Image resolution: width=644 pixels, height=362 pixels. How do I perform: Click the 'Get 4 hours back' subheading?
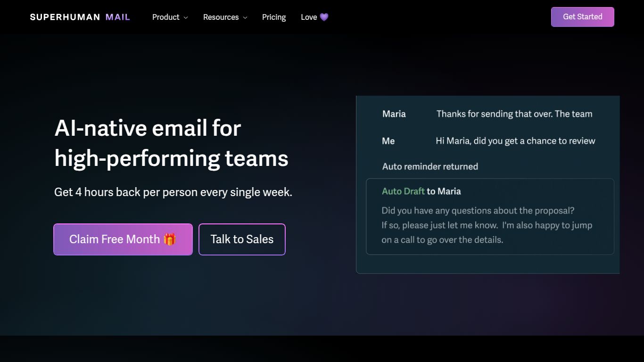(x=173, y=192)
